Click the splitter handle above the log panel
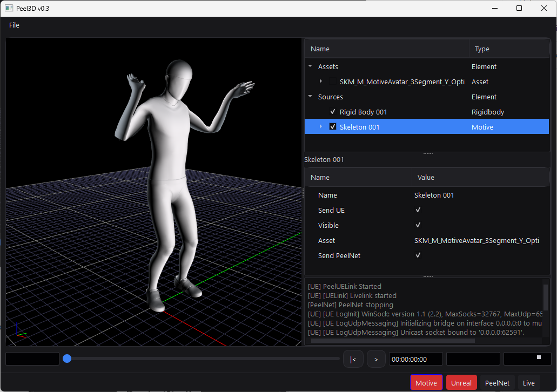 click(x=428, y=276)
